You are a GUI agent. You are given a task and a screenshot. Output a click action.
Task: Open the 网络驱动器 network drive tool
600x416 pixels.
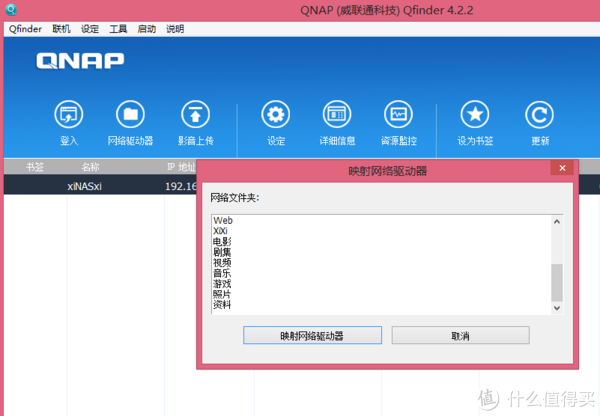tap(130, 114)
